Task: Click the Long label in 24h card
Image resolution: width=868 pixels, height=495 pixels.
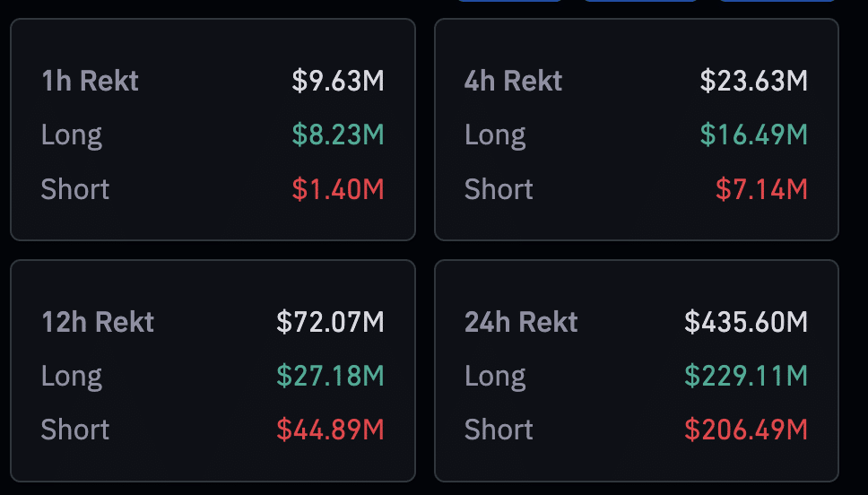Action: point(495,377)
